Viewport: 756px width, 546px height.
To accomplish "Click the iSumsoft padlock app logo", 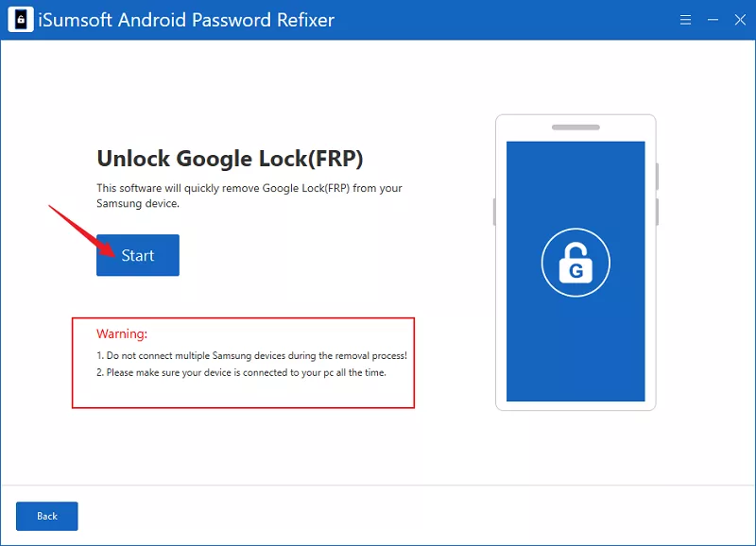I will [21, 20].
